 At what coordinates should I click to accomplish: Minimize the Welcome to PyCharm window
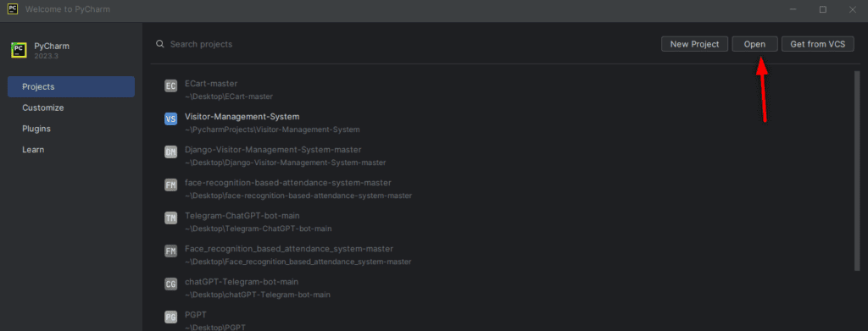(x=793, y=9)
